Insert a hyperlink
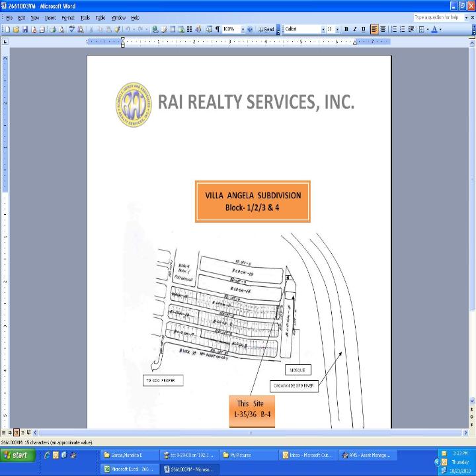 coord(155,30)
